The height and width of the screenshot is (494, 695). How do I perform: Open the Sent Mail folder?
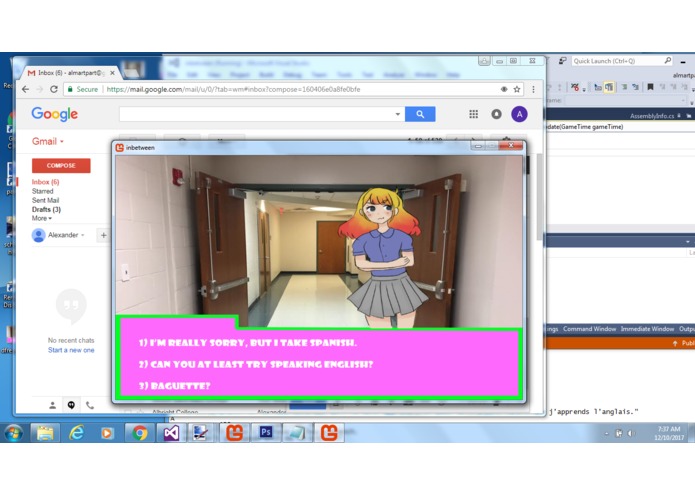click(x=45, y=200)
